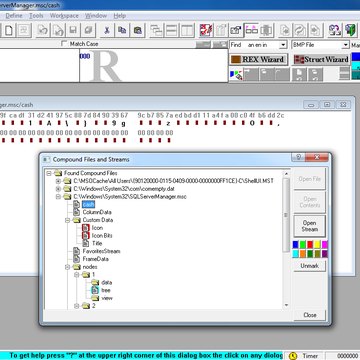Open the Workspace menu
This screenshot has height=360, width=360.
click(x=64, y=16)
